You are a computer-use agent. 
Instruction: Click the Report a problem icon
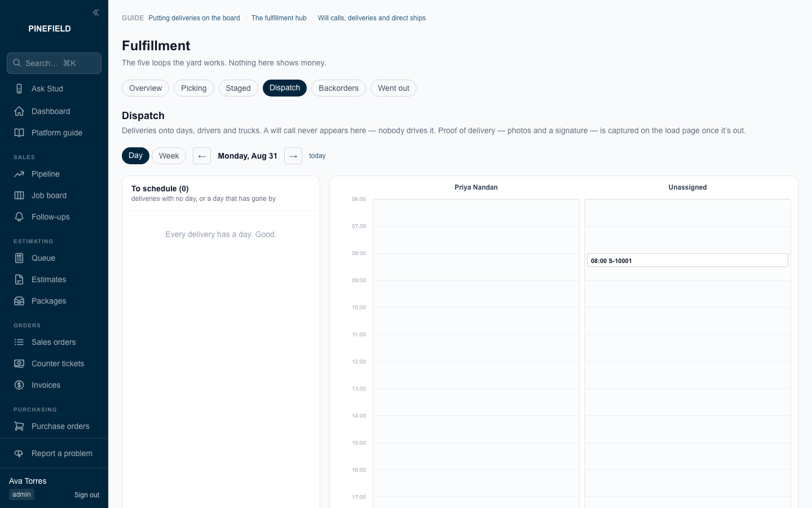[19, 453]
